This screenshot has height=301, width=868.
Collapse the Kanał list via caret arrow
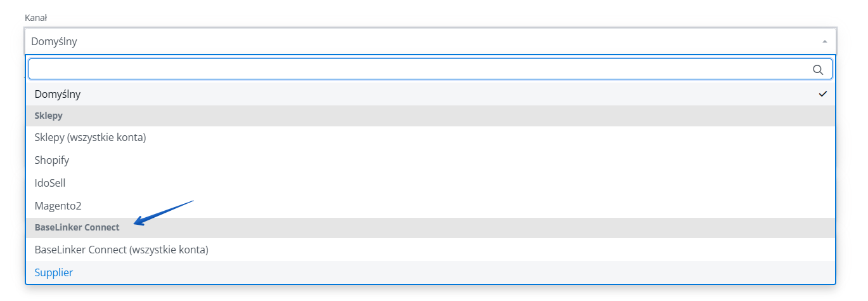click(825, 41)
